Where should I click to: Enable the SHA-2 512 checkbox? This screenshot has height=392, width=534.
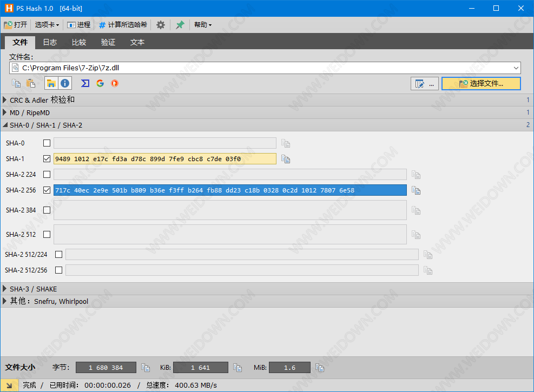[47, 235]
